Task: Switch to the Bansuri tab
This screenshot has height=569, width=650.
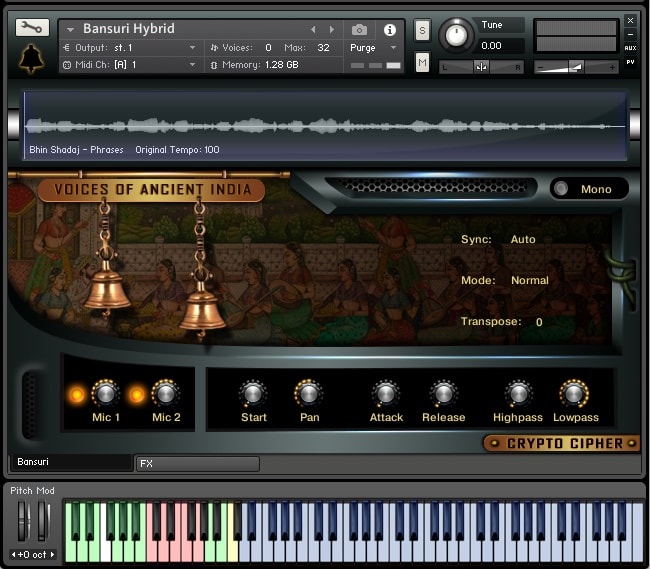Action: (x=70, y=462)
